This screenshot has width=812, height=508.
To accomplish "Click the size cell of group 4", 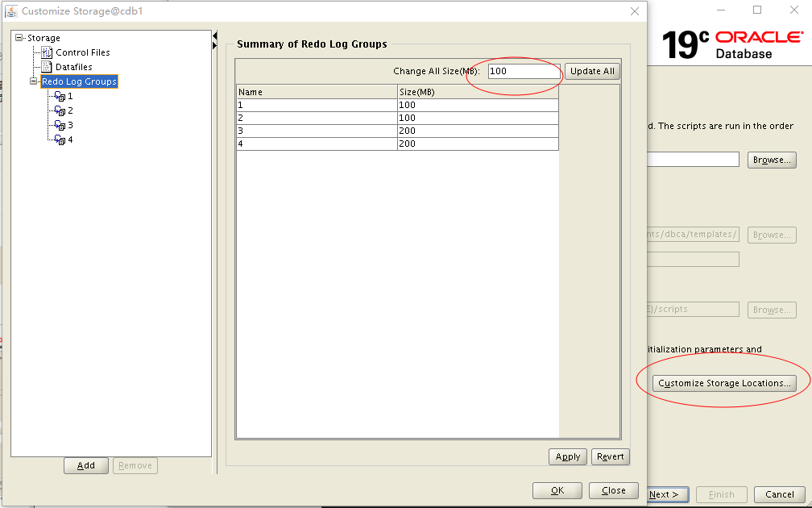I will (x=478, y=144).
